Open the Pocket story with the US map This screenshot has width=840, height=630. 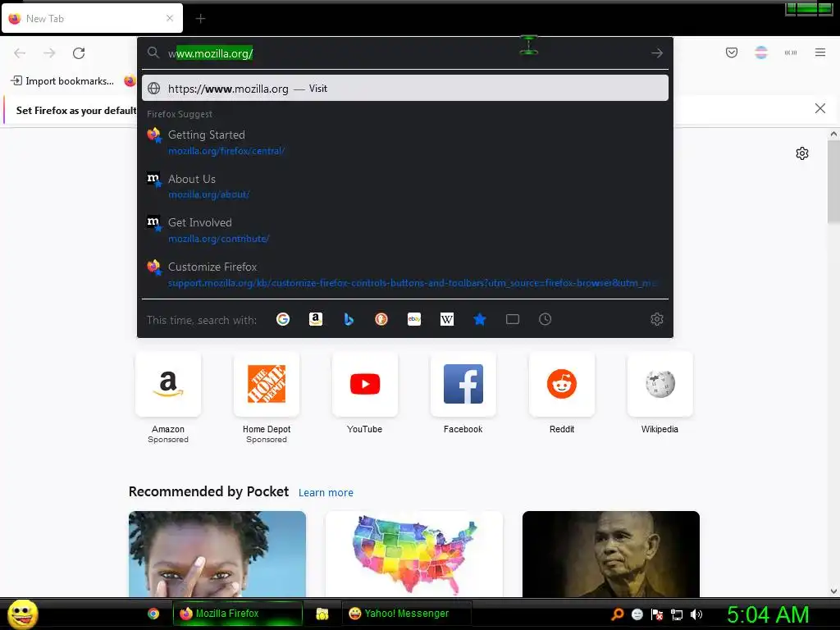click(x=414, y=554)
